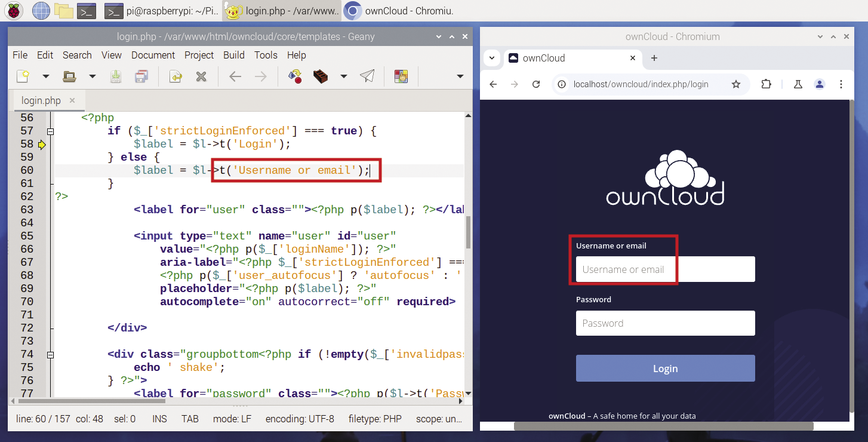This screenshot has width=868, height=442.
Task: Navigate back a location in Geany
Action: pyautogui.click(x=235, y=76)
